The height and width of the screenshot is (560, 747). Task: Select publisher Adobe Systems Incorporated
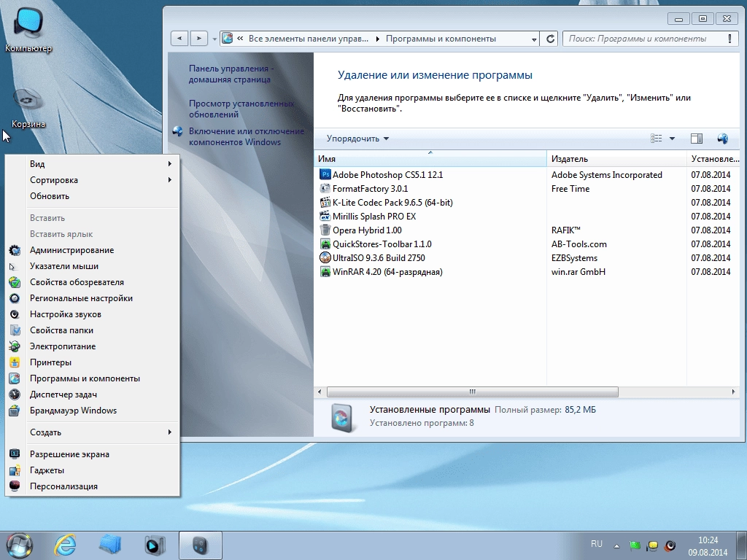(606, 175)
